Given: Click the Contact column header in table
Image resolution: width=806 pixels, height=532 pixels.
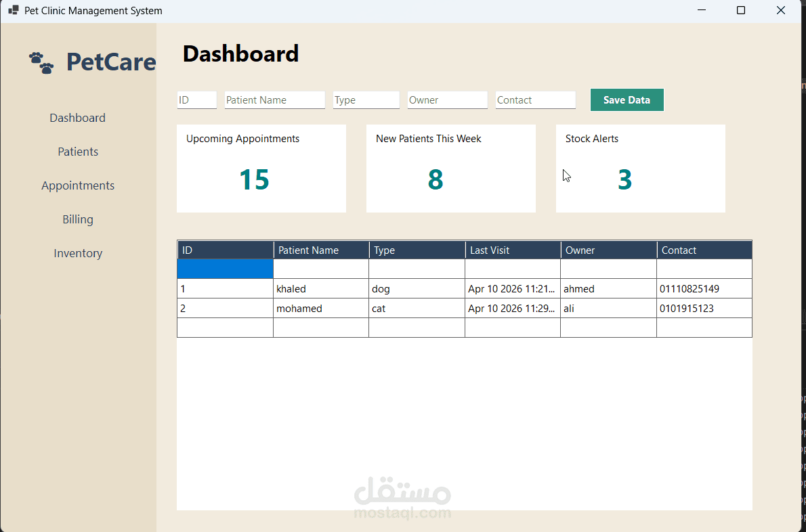Looking at the screenshot, I should tap(704, 250).
